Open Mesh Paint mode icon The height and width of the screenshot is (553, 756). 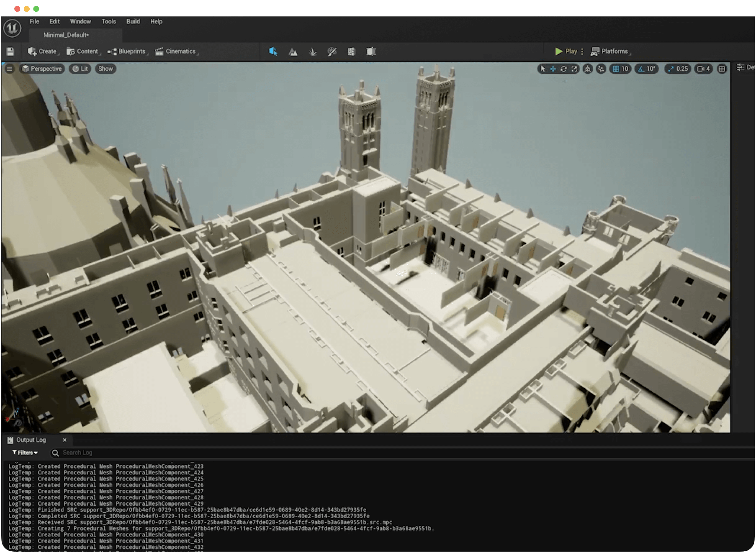tap(332, 52)
